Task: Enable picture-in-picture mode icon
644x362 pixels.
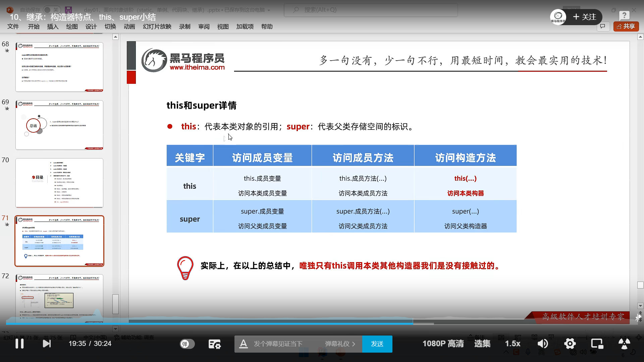Action: (597, 344)
